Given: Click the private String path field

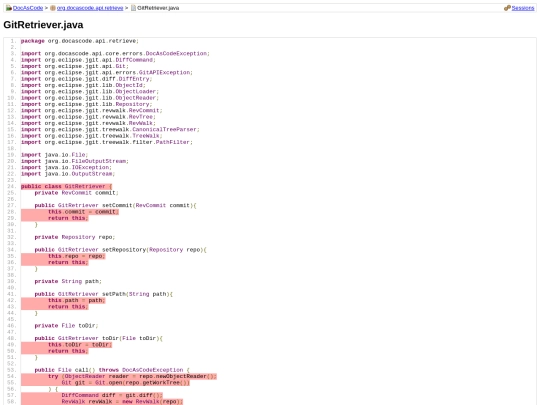Looking at the screenshot, I should coord(68,282).
